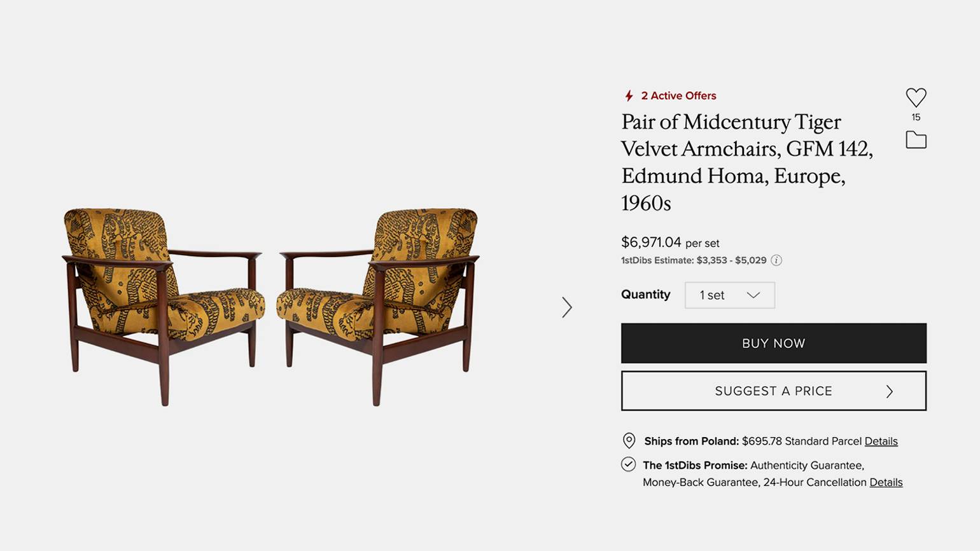Open shipping Details link
980x551 pixels.
point(881,441)
